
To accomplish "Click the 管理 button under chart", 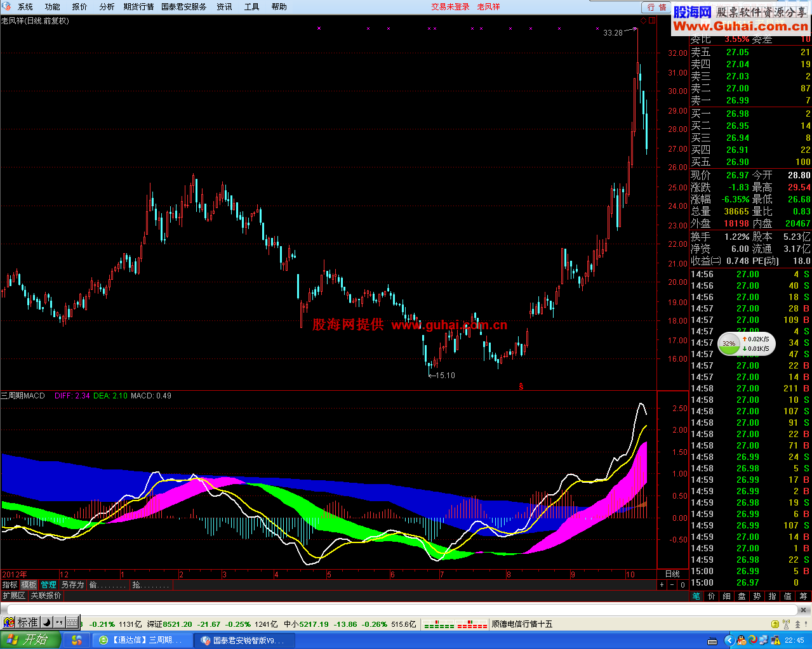I will tap(49, 584).
